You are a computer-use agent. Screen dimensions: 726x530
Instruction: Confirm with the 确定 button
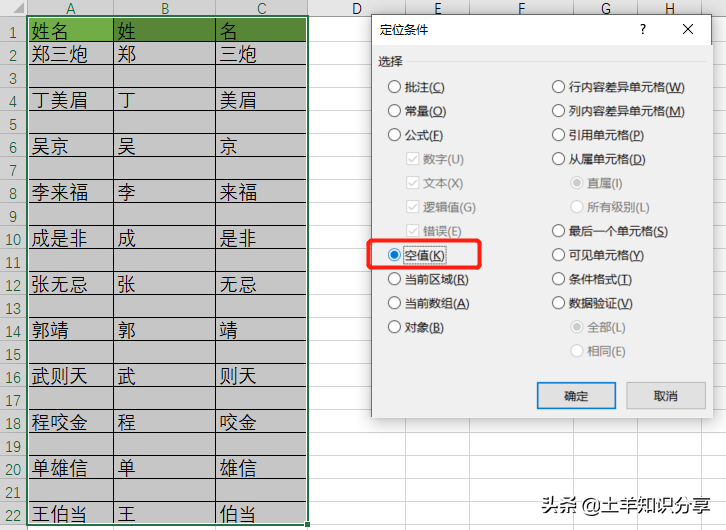[x=576, y=396]
